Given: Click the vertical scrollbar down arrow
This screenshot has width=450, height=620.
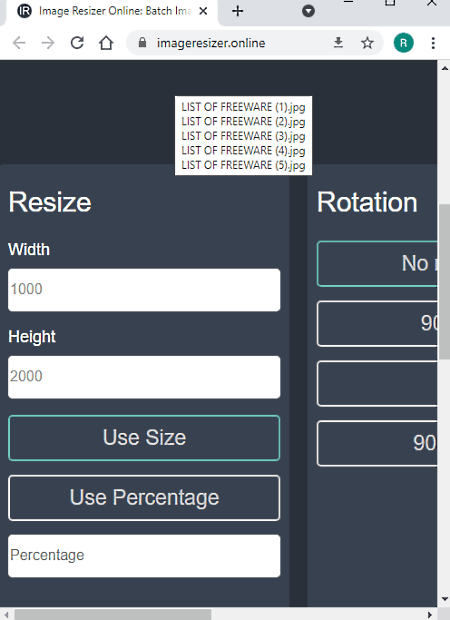Looking at the screenshot, I should click(444, 599).
